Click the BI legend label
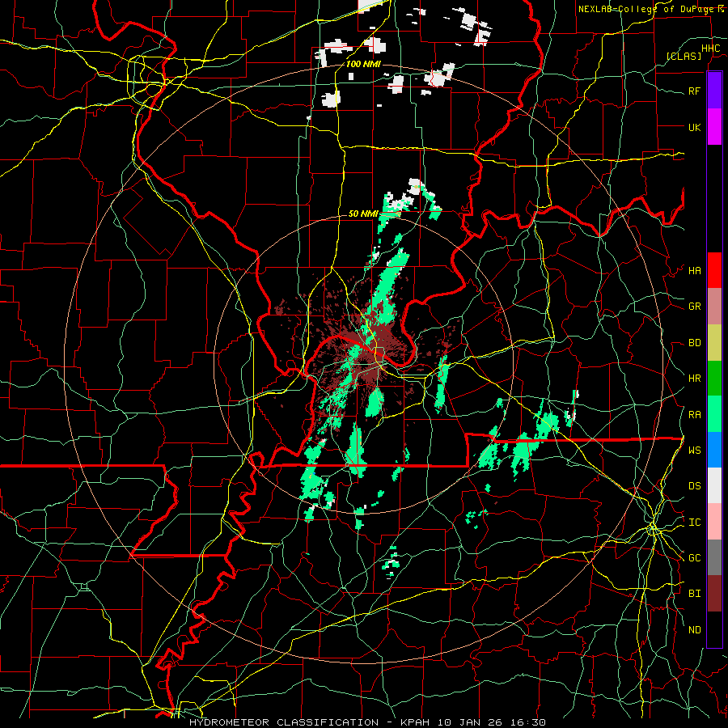728x728 pixels. click(x=694, y=594)
